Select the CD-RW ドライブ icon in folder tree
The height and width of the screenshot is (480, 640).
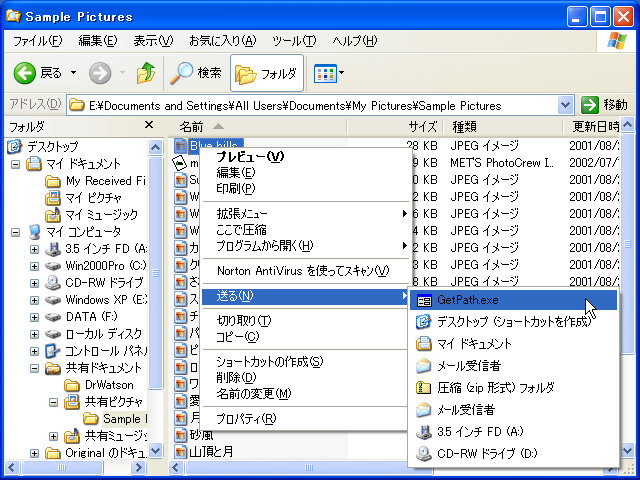click(53, 283)
